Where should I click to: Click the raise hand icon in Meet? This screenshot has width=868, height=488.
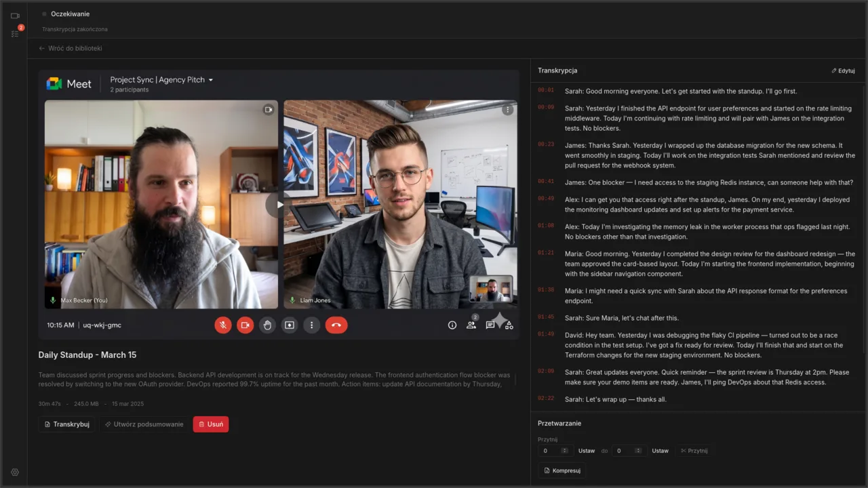pos(267,325)
